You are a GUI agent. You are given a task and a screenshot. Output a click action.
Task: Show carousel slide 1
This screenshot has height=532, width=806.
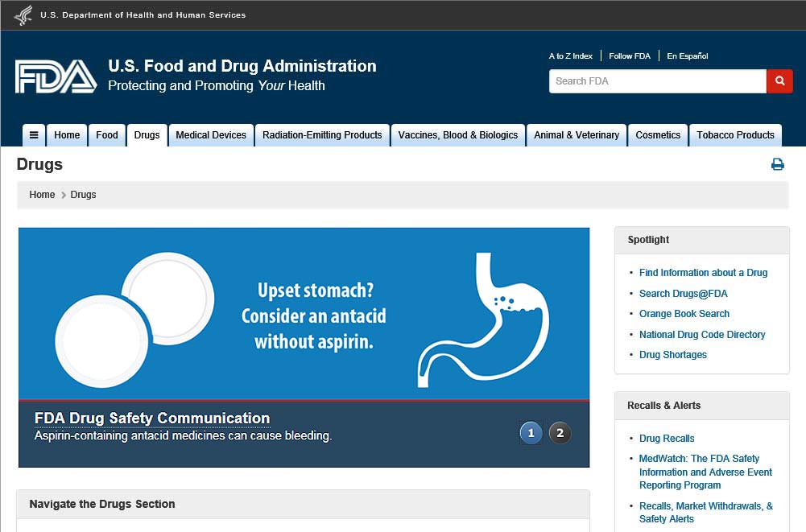pyautogui.click(x=531, y=434)
